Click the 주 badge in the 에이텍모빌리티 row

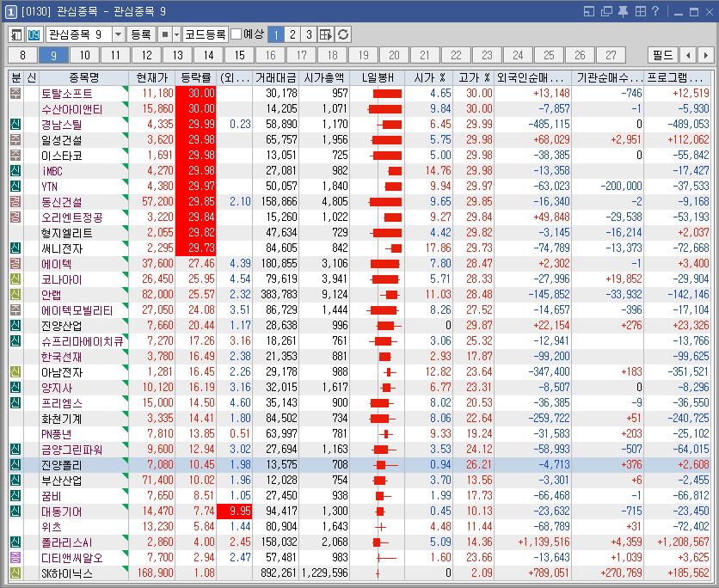click(15, 309)
